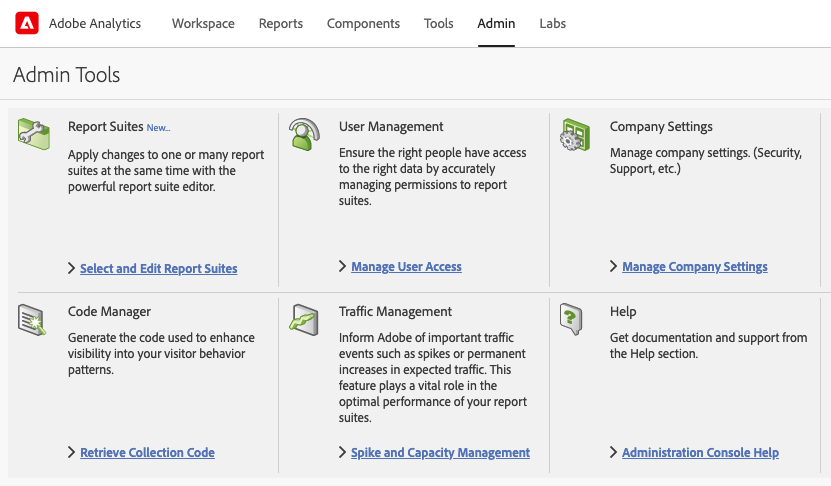Screen dimensions: 831x486
Task: Click the Report Suites wrench icon
Action: [x=34, y=133]
